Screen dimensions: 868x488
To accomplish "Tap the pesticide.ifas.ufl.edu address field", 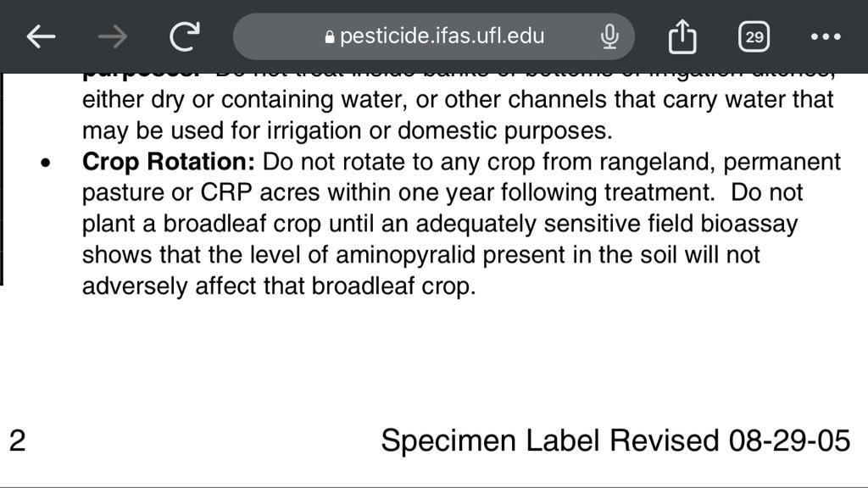I will click(433, 36).
